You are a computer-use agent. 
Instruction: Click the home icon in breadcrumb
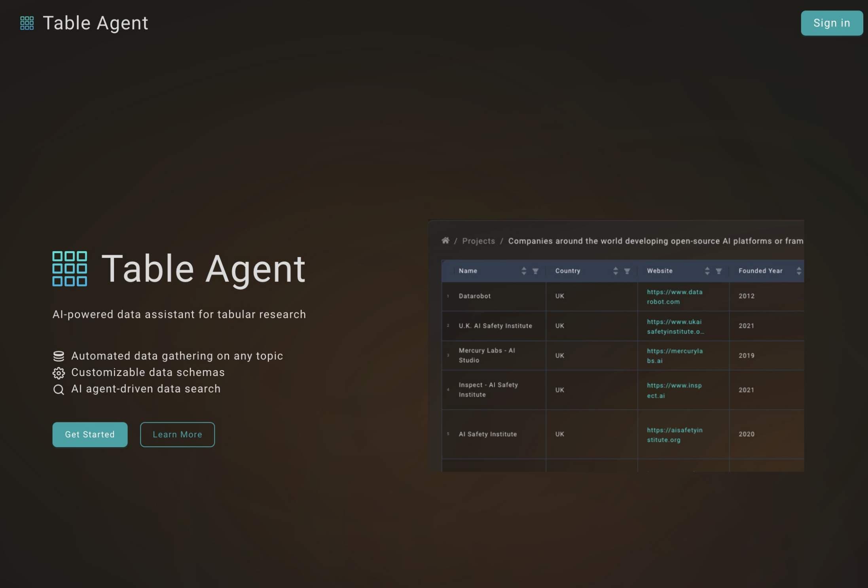click(x=445, y=240)
